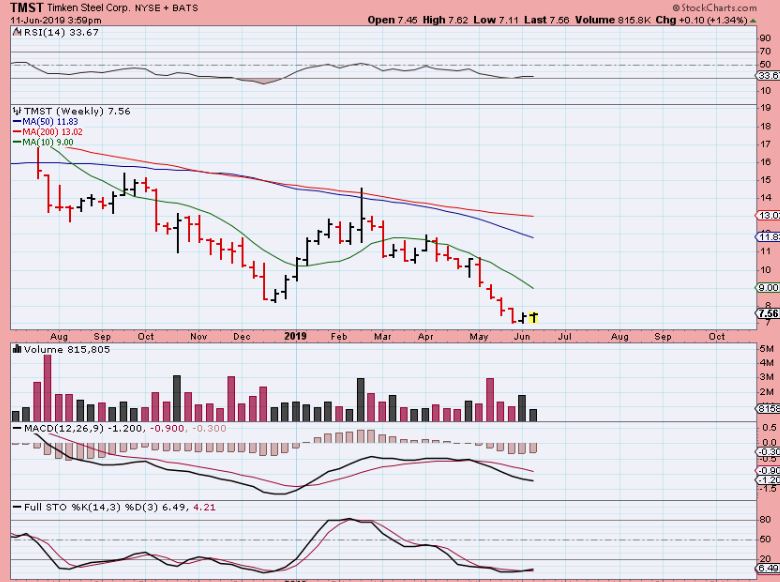Click the Timken Steel Corp. company name

87,8
